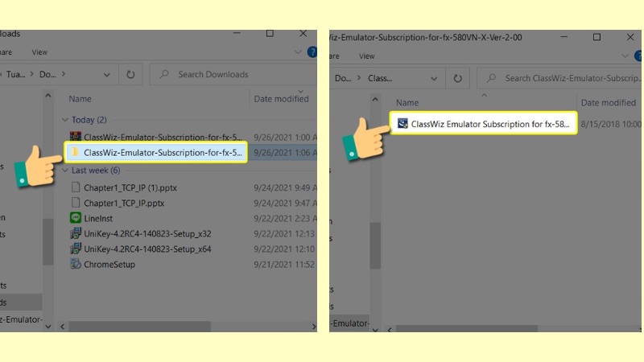644x362 pixels.
Task: Open the View tab in Downloads window
Action: [39, 52]
